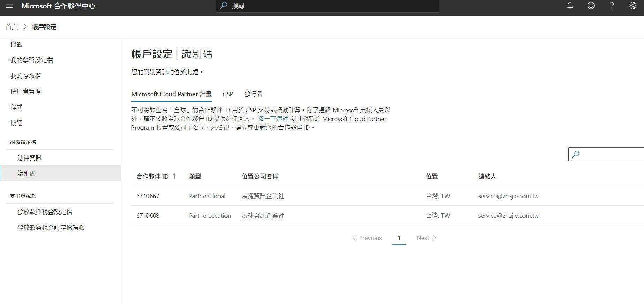Screen dimensions: 644x304
Task: Select 程式 in the sidebar
Action: 16,107
